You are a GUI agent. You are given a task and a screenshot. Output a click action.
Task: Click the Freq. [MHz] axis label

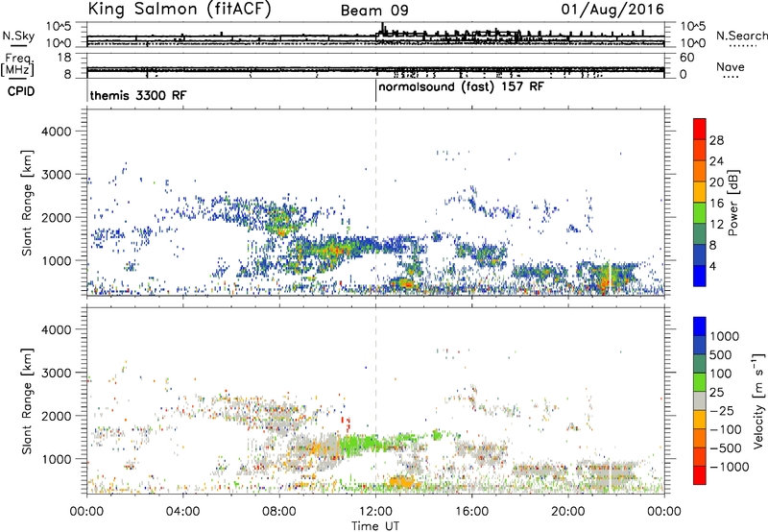coord(18,65)
